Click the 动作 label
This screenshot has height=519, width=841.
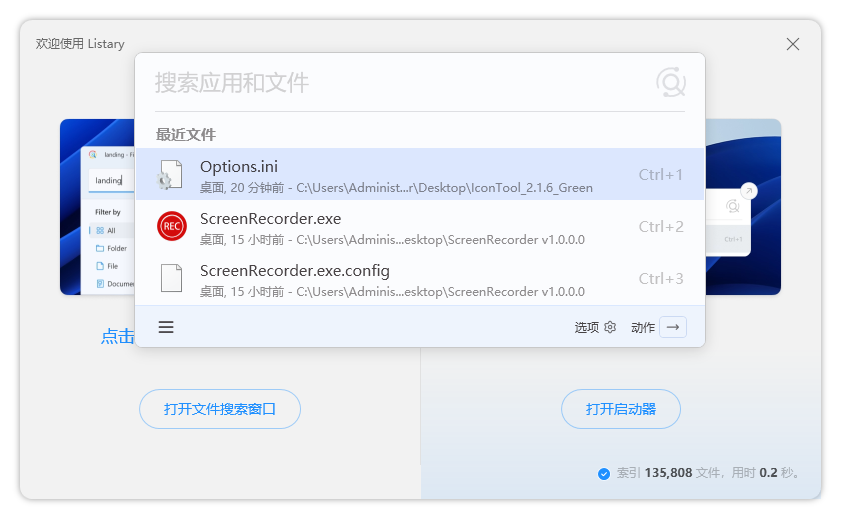tap(643, 328)
